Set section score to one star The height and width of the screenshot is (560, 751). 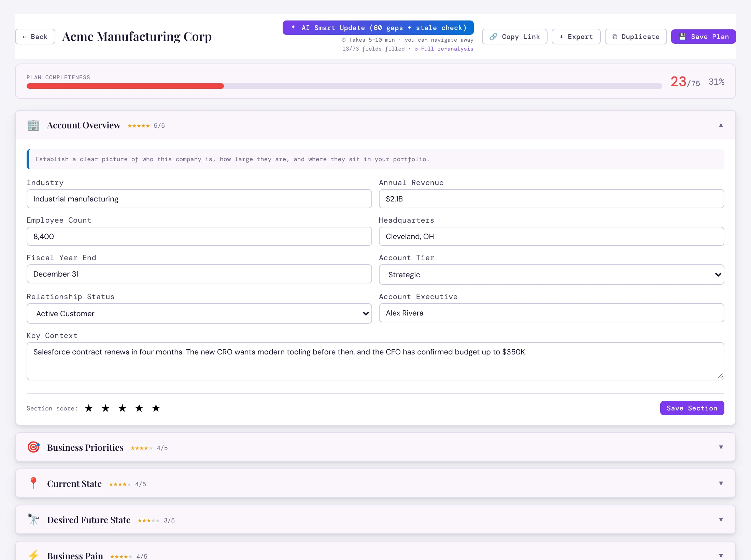[89, 408]
